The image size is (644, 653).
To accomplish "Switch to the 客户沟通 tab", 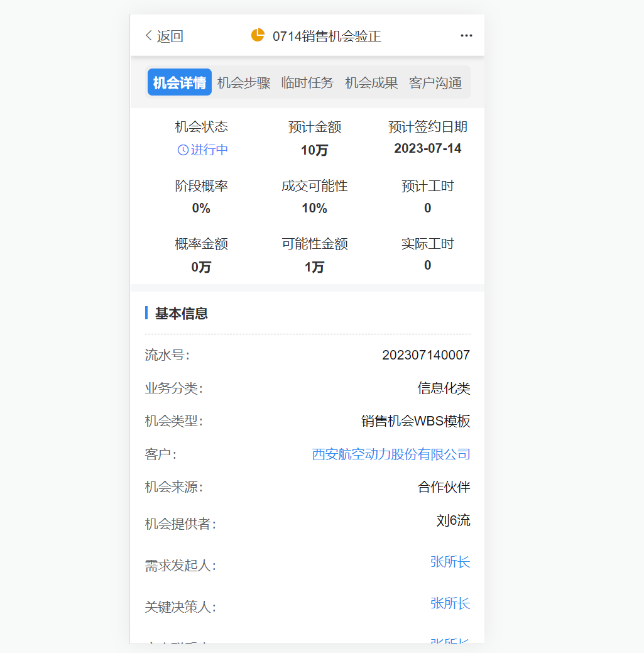I will [x=435, y=82].
